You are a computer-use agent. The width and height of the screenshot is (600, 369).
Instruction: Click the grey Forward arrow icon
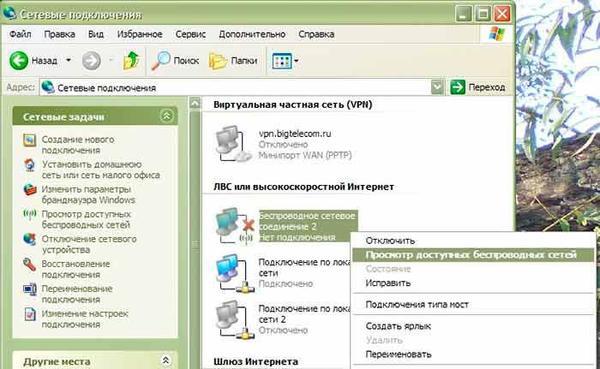pyautogui.click(x=91, y=60)
